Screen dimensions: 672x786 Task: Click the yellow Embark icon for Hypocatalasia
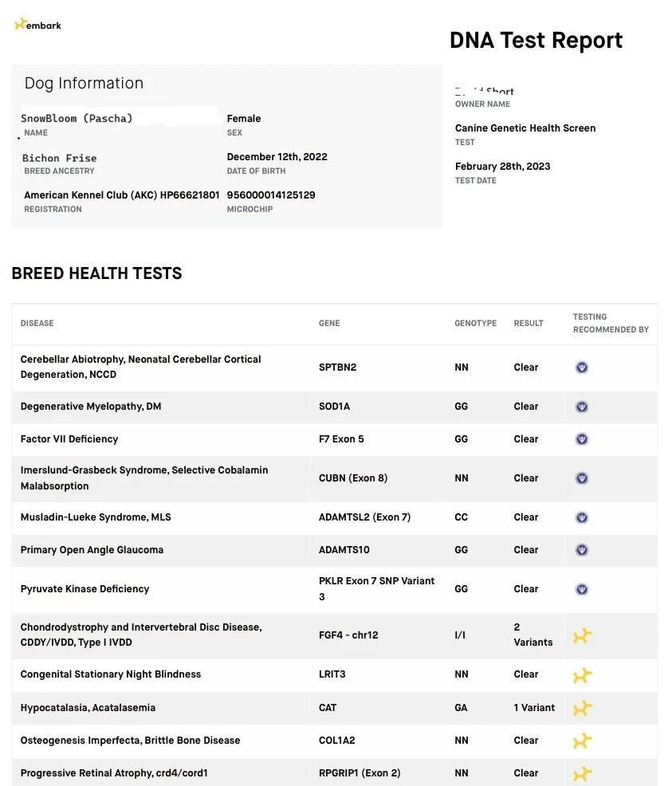[x=582, y=708]
